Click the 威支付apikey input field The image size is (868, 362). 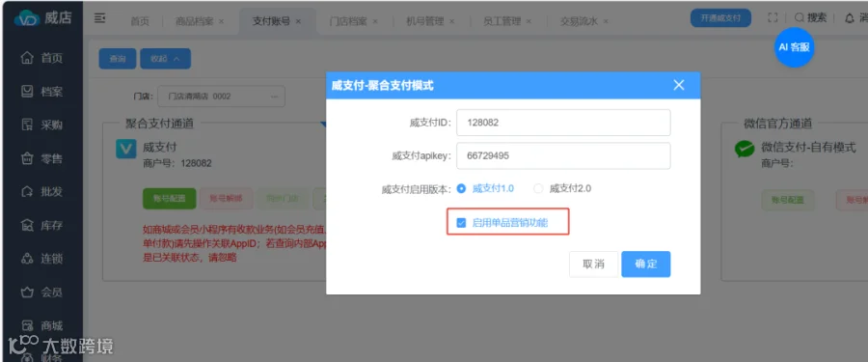[563, 155]
